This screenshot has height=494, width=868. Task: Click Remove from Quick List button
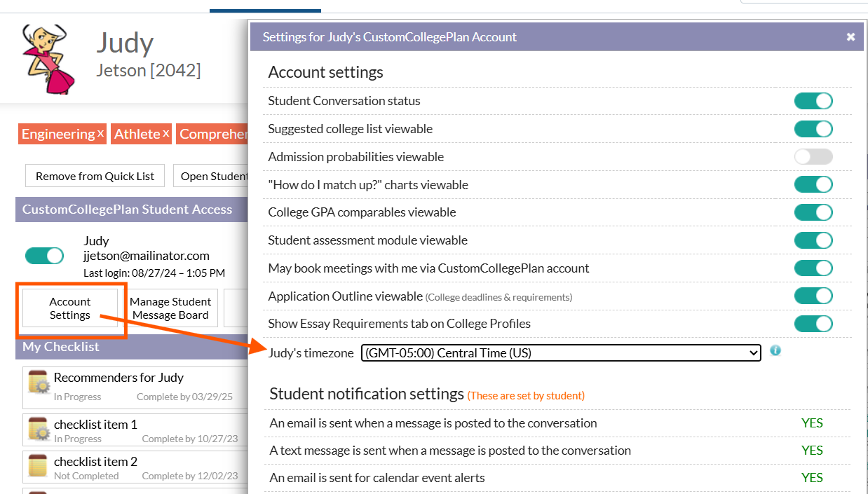tap(95, 176)
